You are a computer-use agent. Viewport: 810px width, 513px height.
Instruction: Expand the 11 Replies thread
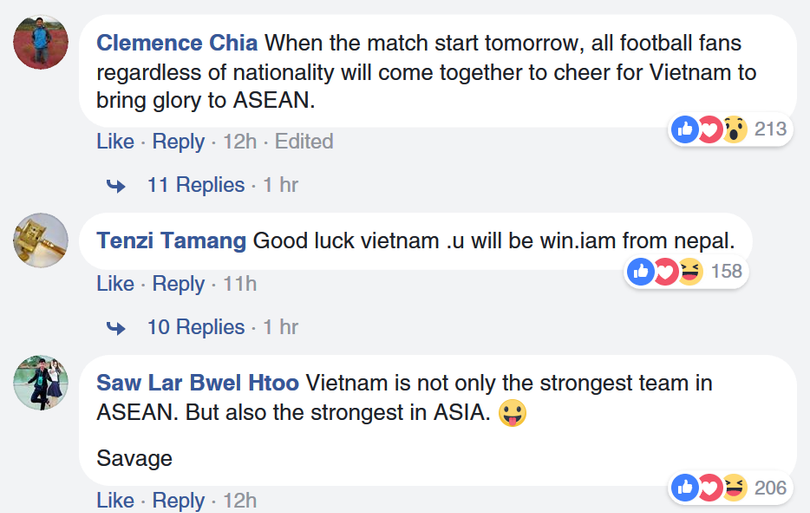(196, 185)
